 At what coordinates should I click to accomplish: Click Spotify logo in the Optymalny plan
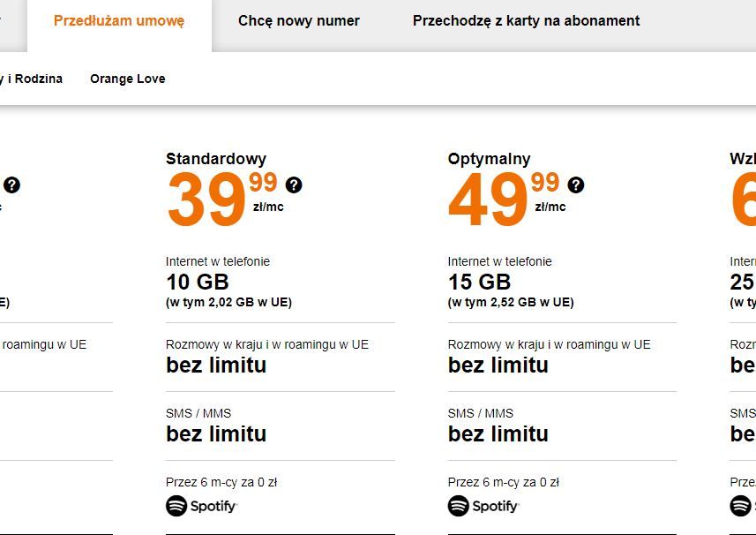pyautogui.click(x=483, y=506)
